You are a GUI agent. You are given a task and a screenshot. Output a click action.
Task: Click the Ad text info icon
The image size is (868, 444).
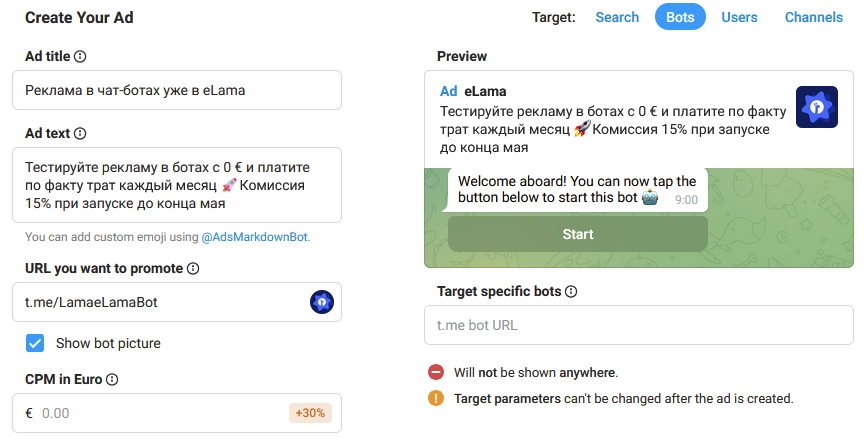point(80,133)
